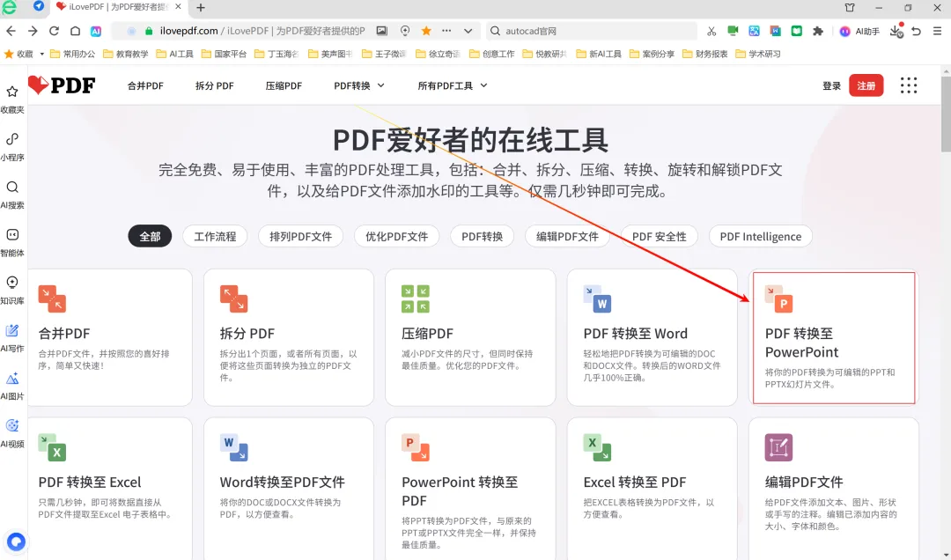
Task: Open the browser extensions puzzle icon
Action: [x=818, y=31]
